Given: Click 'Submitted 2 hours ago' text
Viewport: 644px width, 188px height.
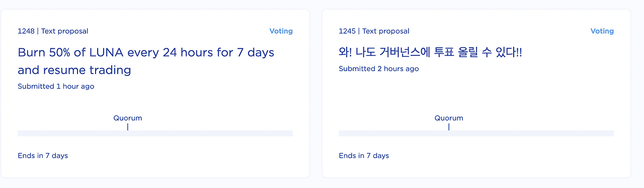Looking at the screenshot, I should [x=379, y=69].
